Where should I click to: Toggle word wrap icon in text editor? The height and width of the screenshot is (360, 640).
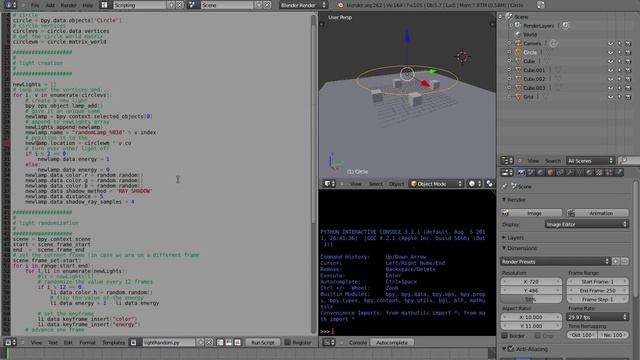coord(229,342)
